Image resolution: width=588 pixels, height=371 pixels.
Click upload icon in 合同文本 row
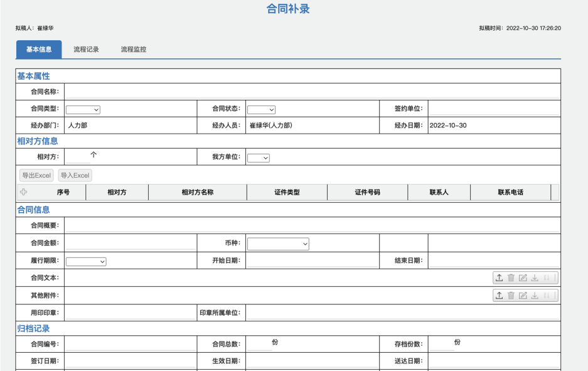[x=499, y=278]
